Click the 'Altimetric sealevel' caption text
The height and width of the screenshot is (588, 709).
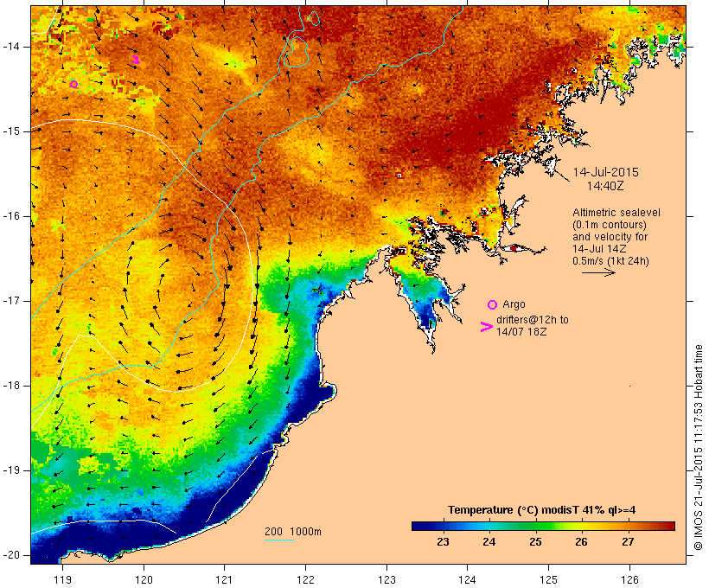[616, 213]
